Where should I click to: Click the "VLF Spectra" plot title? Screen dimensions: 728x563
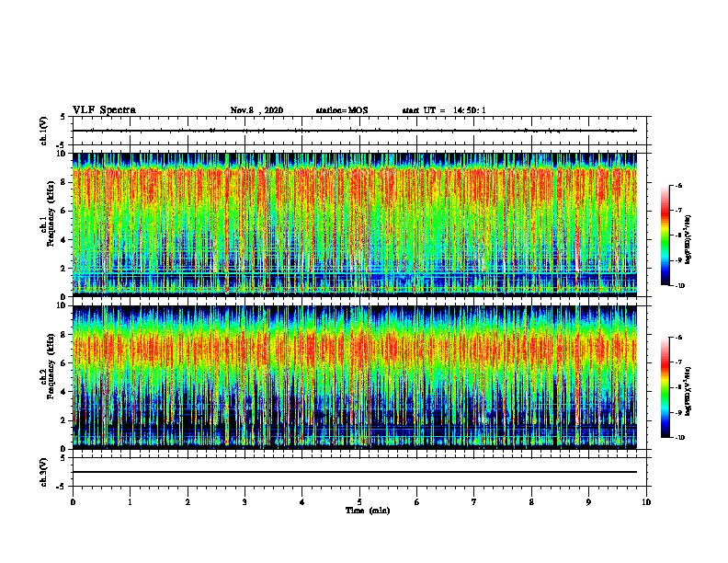coord(104,110)
